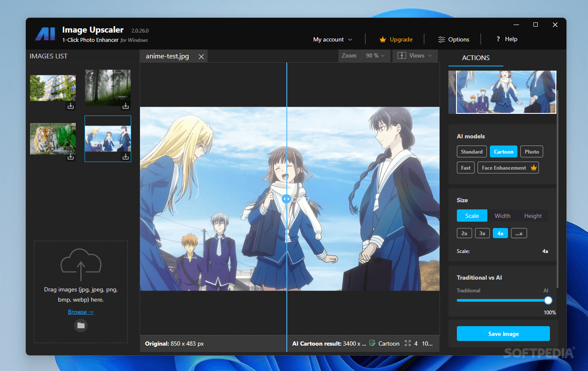588x371 pixels.
Task: Click the crown icon on Face Enhancement
Action: tap(533, 168)
